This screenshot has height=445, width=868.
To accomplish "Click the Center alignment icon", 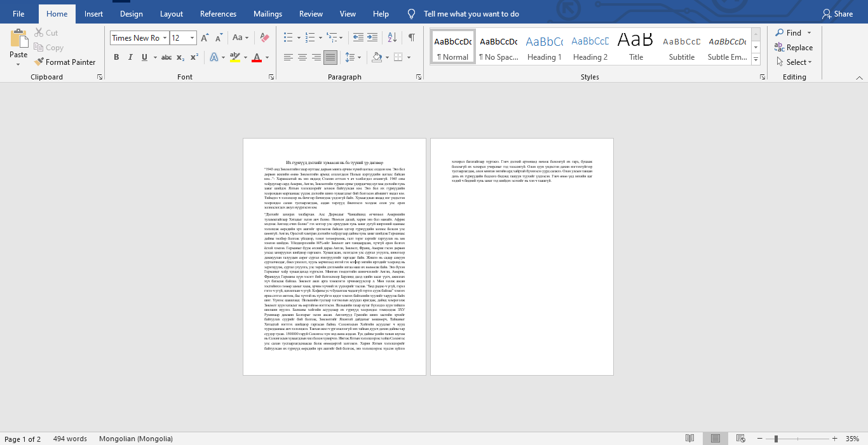I will tap(302, 58).
